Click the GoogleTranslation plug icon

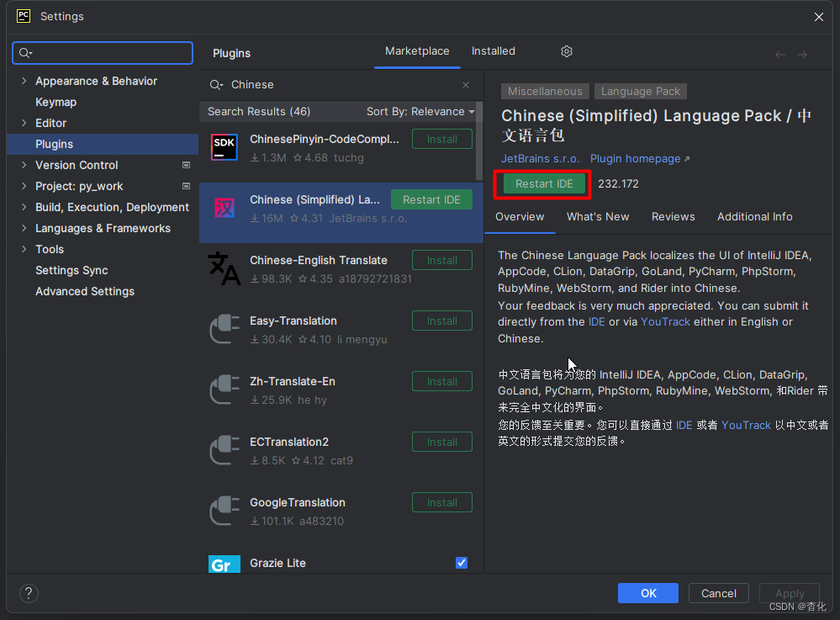click(x=224, y=511)
